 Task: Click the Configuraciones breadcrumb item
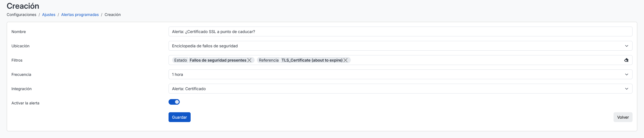[x=22, y=15]
